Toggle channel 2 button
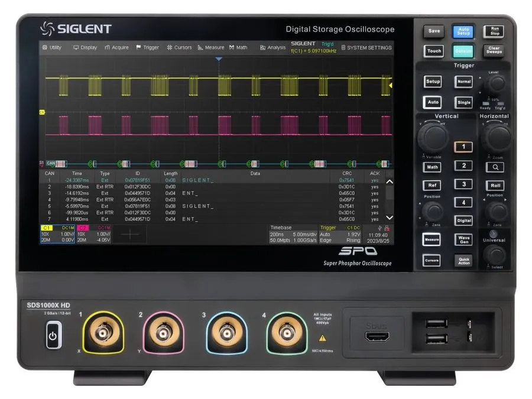Image resolution: width=532 pixels, height=399 pixels. (x=463, y=166)
